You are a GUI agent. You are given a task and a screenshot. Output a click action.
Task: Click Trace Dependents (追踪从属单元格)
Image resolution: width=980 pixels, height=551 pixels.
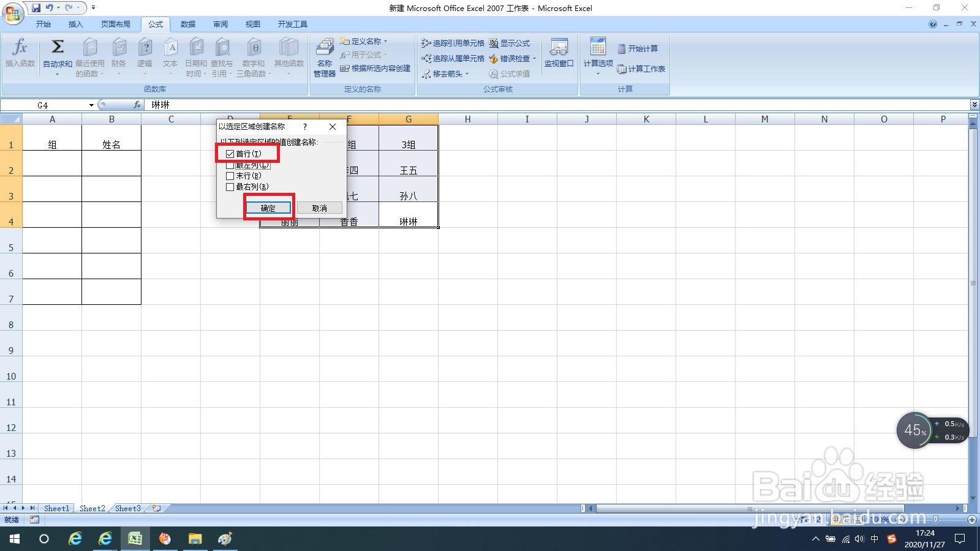coord(453,58)
